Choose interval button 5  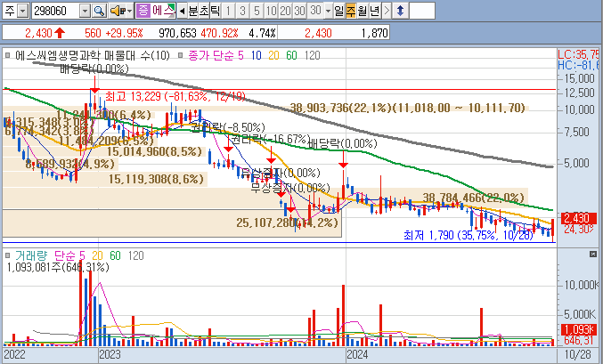(x=257, y=11)
